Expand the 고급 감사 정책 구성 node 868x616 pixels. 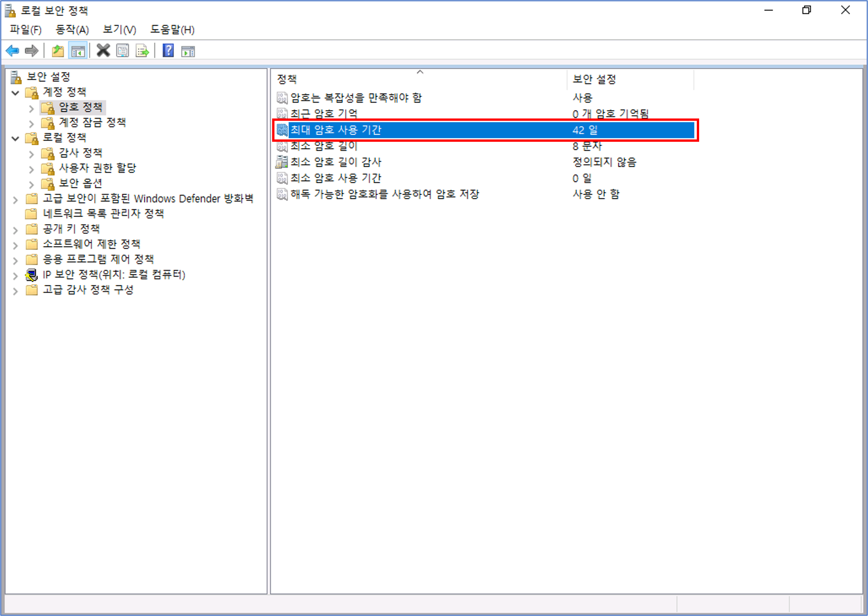(16, 291)
